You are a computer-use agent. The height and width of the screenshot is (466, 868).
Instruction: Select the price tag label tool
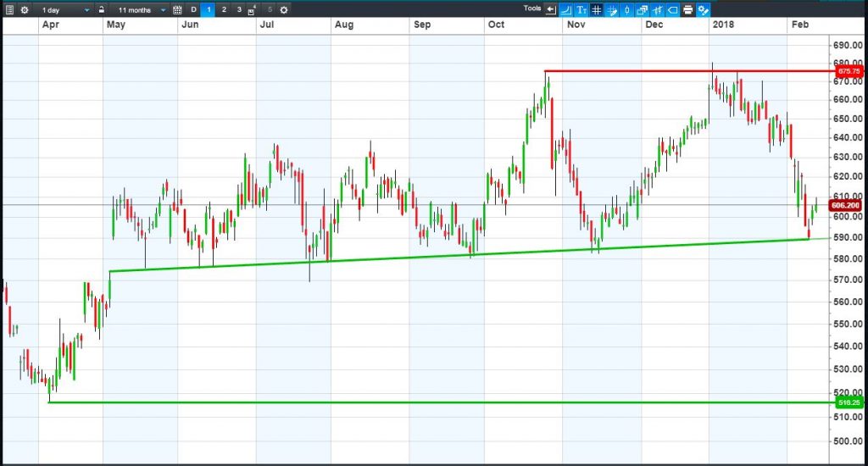672,10
